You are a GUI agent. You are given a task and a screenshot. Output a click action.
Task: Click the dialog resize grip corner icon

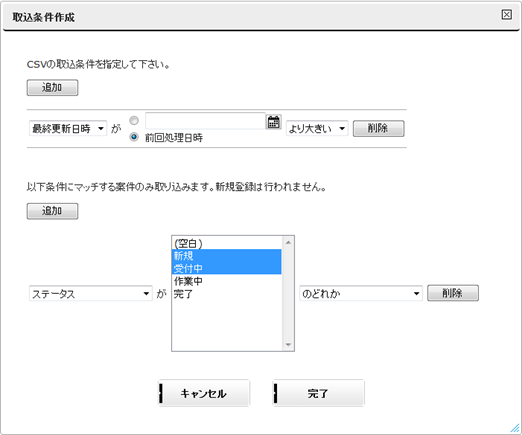[x=515, y=428]
